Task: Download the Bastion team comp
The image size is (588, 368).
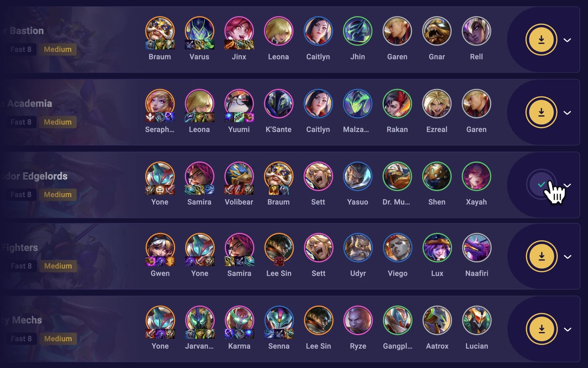Action: 541,40
